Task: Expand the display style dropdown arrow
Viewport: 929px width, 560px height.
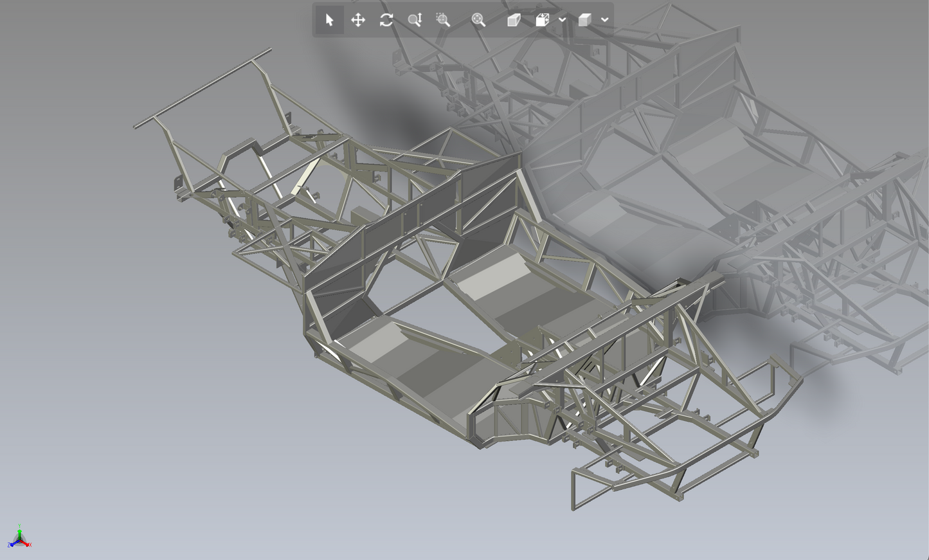Action: (605, 20)
